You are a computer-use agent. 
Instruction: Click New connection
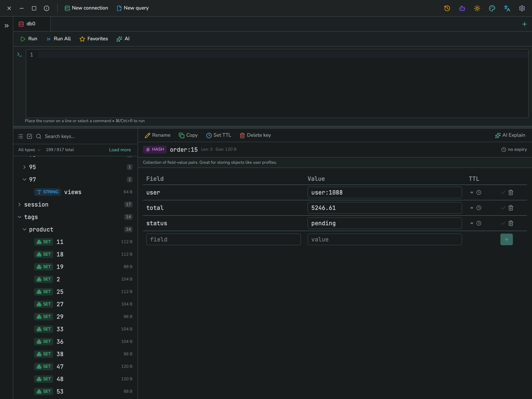pyautogui.click(x=86, y=8)
